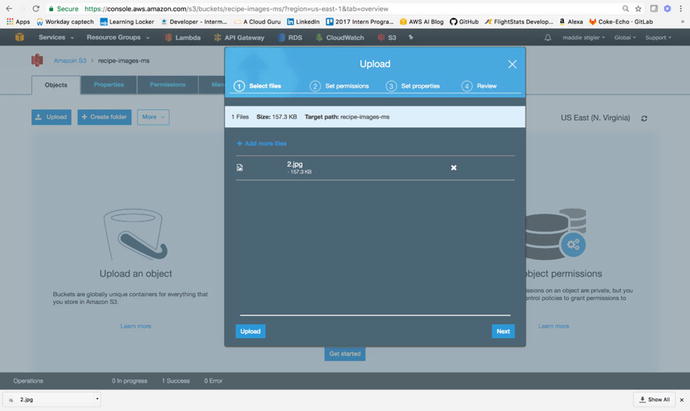The height and width of the screenshot is (411, 690).
Task: Click the pin icon after S3 shortcut
Action: point(409,37)
